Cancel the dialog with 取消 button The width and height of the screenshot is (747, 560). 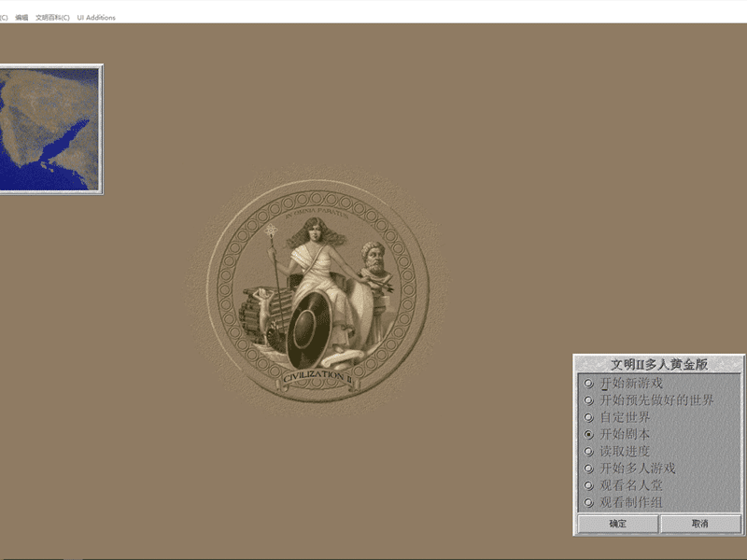699,524
